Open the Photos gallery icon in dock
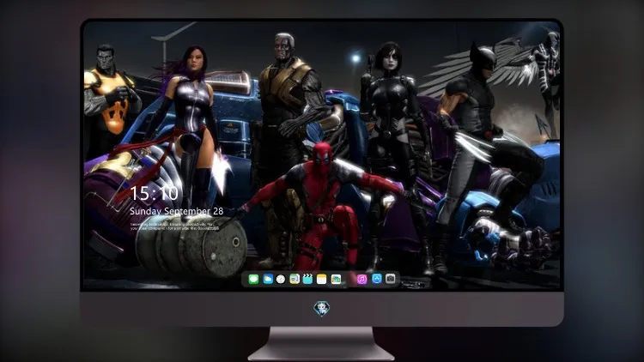Image resolution: width=644 pixels, height=362 pixels. pyautogui.click(x=336, y=279)
